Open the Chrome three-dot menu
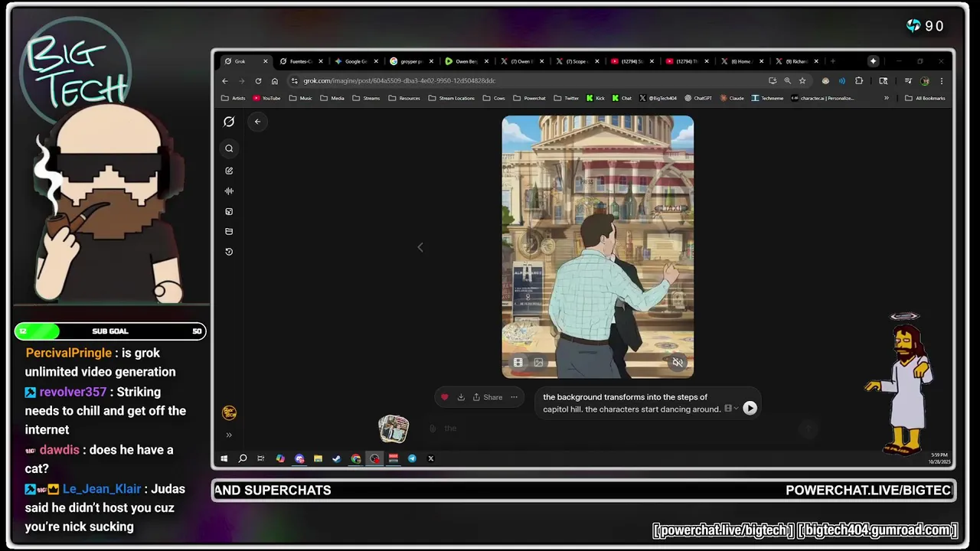 click(942, 80)
